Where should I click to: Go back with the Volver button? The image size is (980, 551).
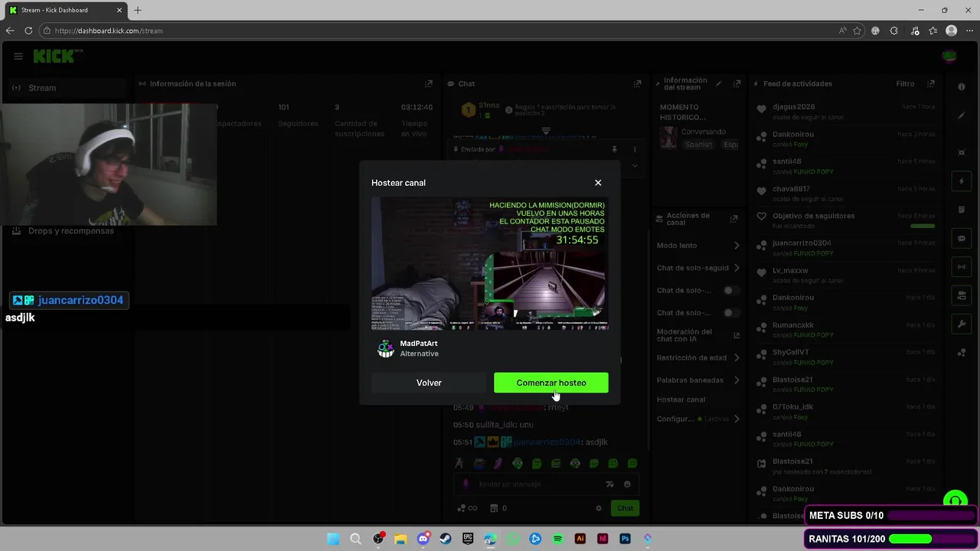429,383
